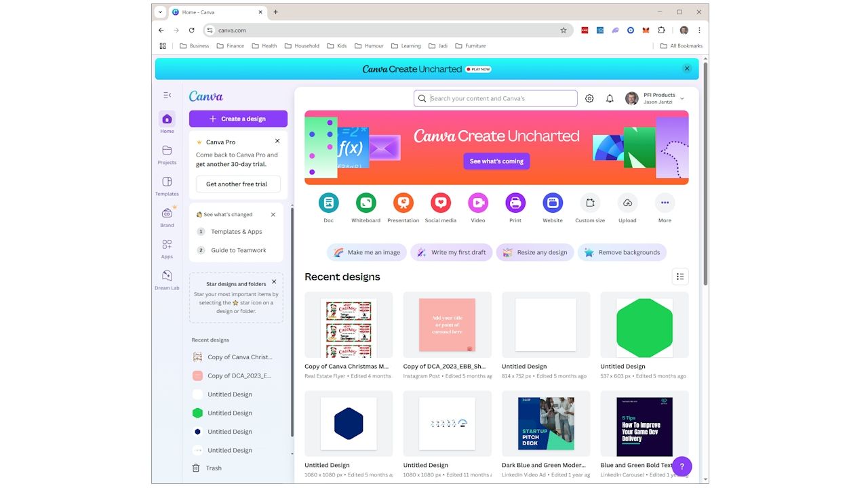Click the Canva logo

pos(206,96)
